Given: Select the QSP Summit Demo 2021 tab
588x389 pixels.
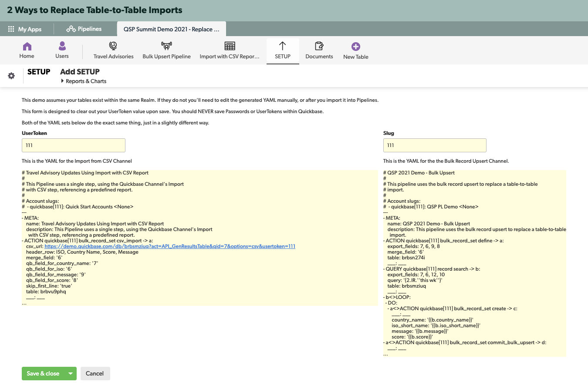Looking at the screenshot, I should click(171, 29).
